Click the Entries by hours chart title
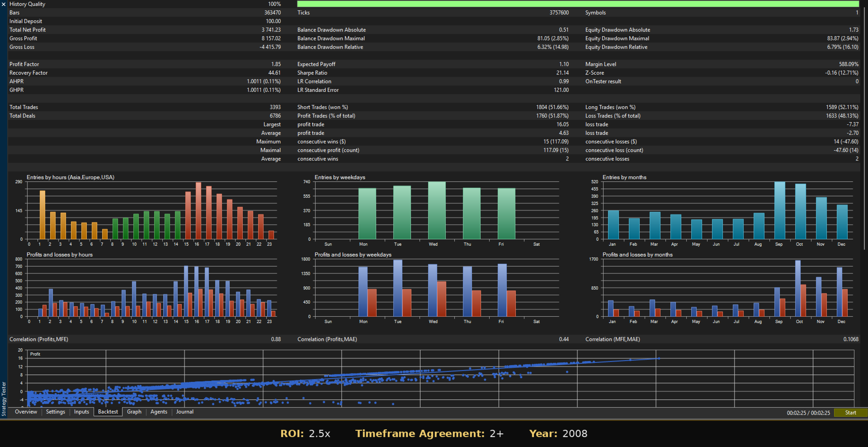The image size is (868, 447). click(70, 177)
